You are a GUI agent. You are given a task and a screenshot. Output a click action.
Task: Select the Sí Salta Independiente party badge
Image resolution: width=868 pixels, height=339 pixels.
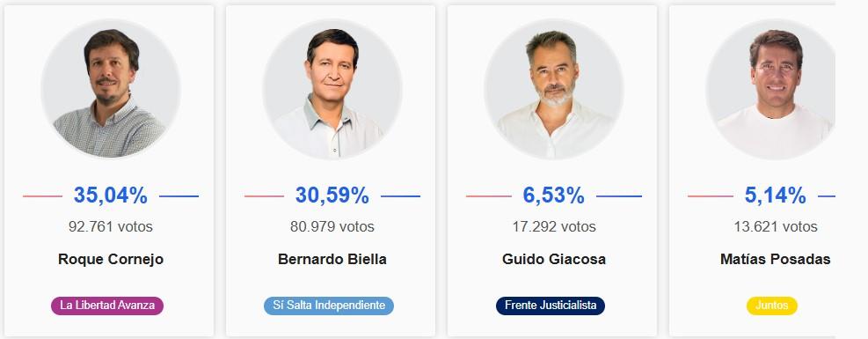click(x=329, y=306)
